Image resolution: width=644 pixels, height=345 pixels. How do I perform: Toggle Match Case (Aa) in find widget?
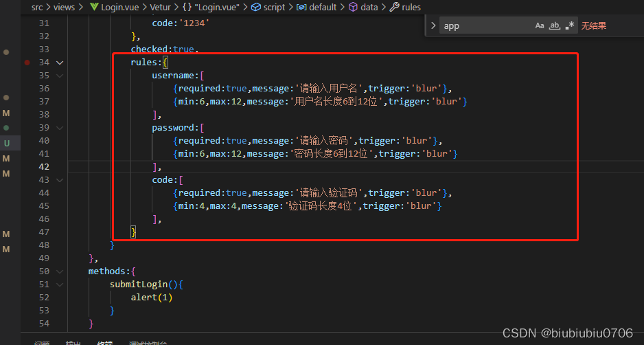click(540, 26)
